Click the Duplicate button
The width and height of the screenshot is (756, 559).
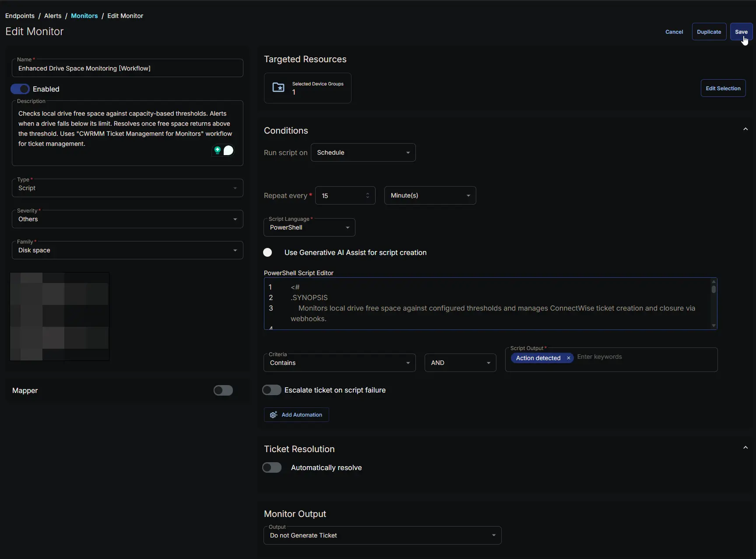pyautogui.click(x=709, y=32)
